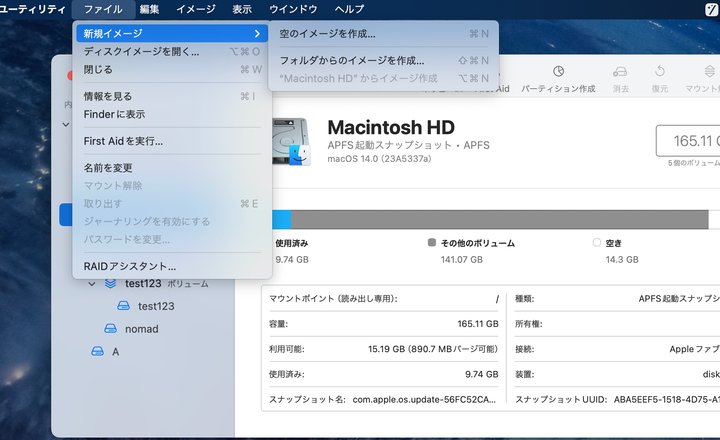Image resolution: width=720 pixels, height=440 pixels.
Task: Click the スナップショットUUID value
Action: [667, 400]
